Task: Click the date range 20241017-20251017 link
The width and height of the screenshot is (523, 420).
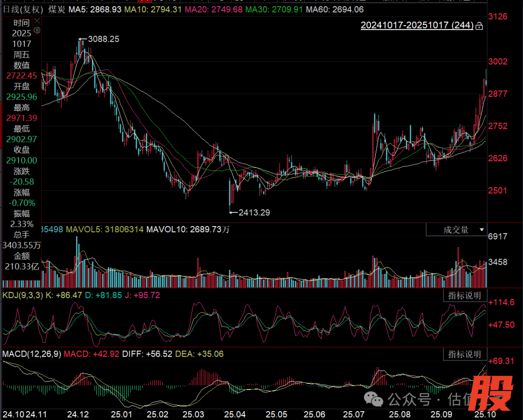Action: tap(417, 25)
